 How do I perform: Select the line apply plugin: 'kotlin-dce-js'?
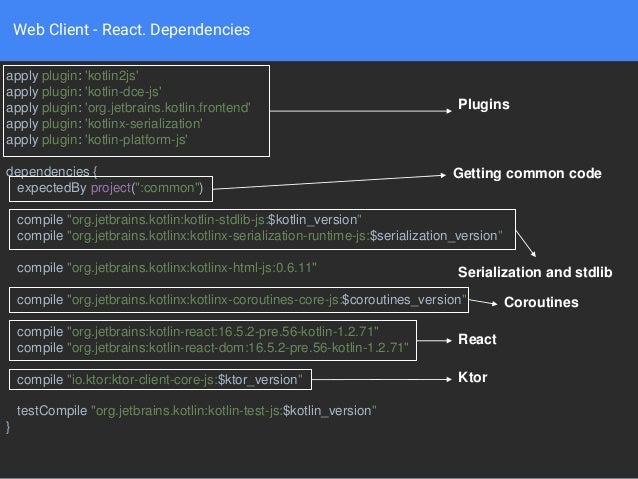[x=83, y=92]
